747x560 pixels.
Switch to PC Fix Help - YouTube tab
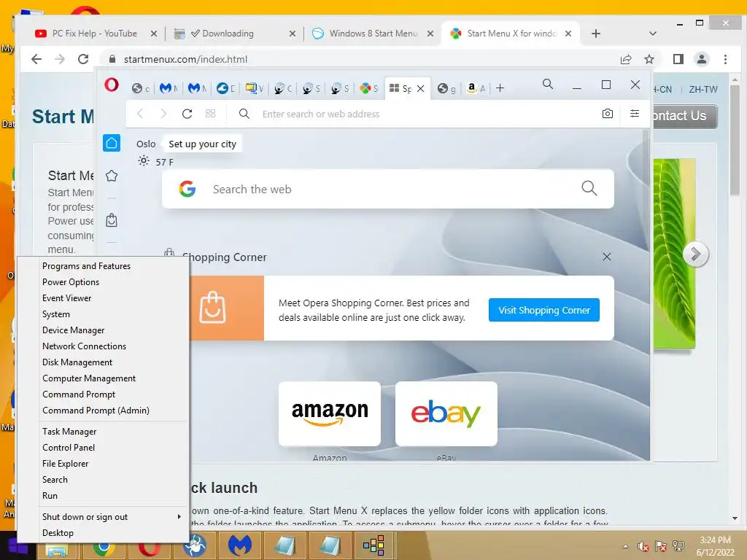click(95, 34)
